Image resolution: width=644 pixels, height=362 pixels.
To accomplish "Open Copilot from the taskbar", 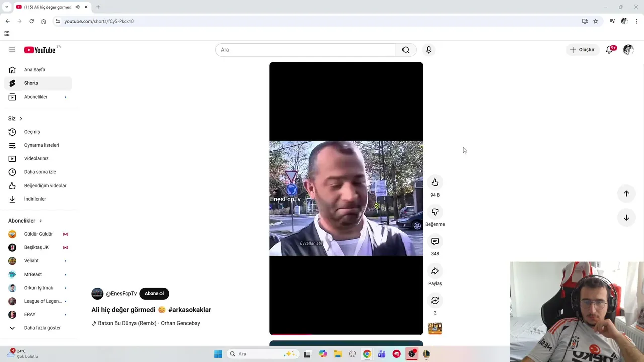I will pyautogui.click(x=323, y=354).
